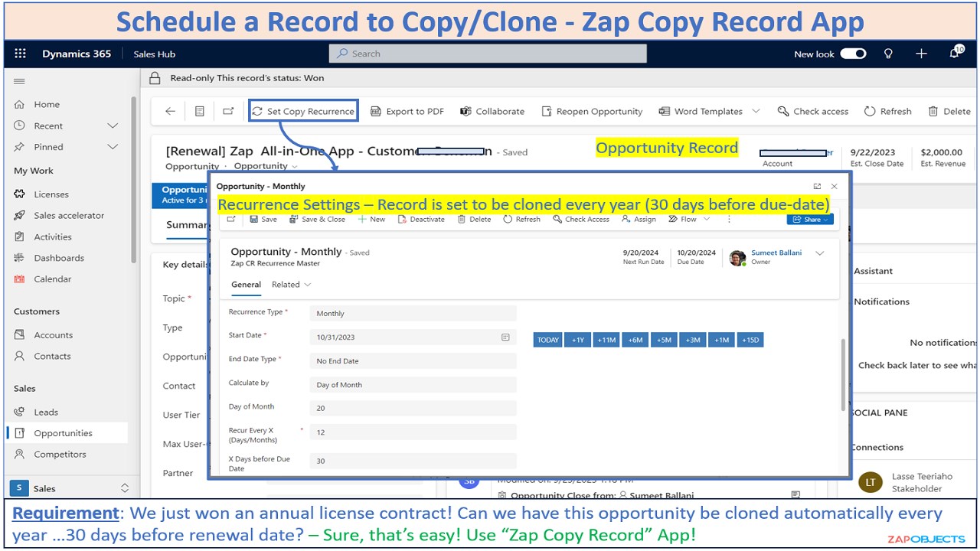Click Save & Close in dialog
The width and height of the screenshot is (980, 551).
(317, 220)
